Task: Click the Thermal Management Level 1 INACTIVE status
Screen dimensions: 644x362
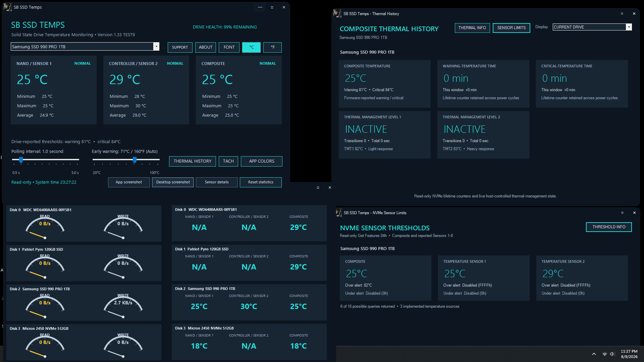Action: pyautogui.click(x=366, y=129)
